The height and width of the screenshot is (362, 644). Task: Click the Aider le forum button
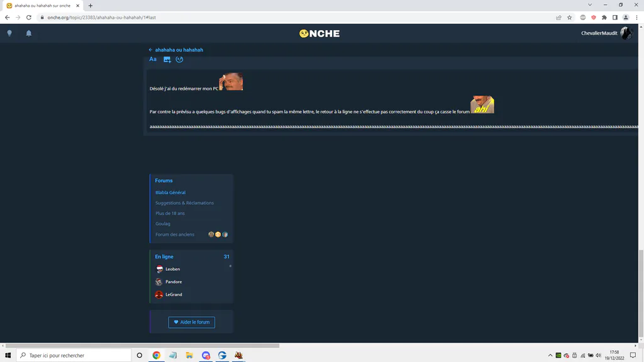tap(191, 322)
